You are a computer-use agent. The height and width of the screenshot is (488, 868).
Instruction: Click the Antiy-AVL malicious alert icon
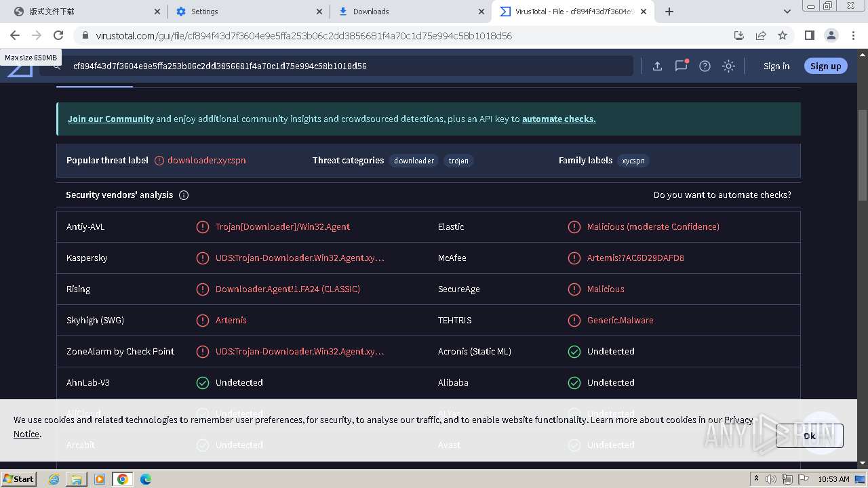[x=203, y=226]
